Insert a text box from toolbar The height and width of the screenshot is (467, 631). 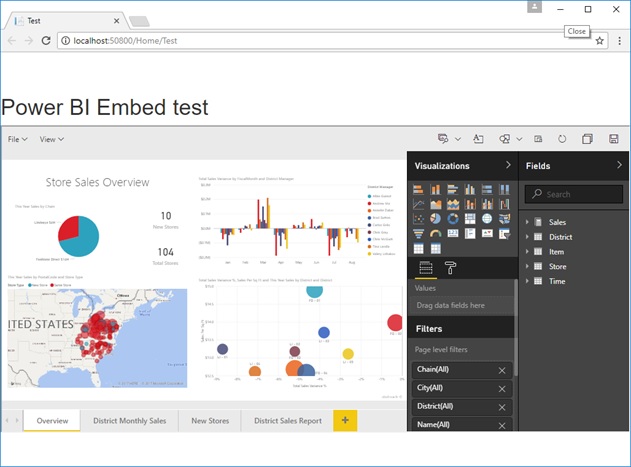(x=478, y=139)
